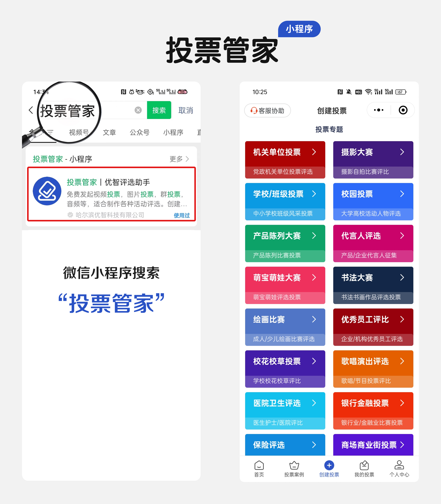
Task: Open 我的投票 bottom tab
Action: click(364, 469)
